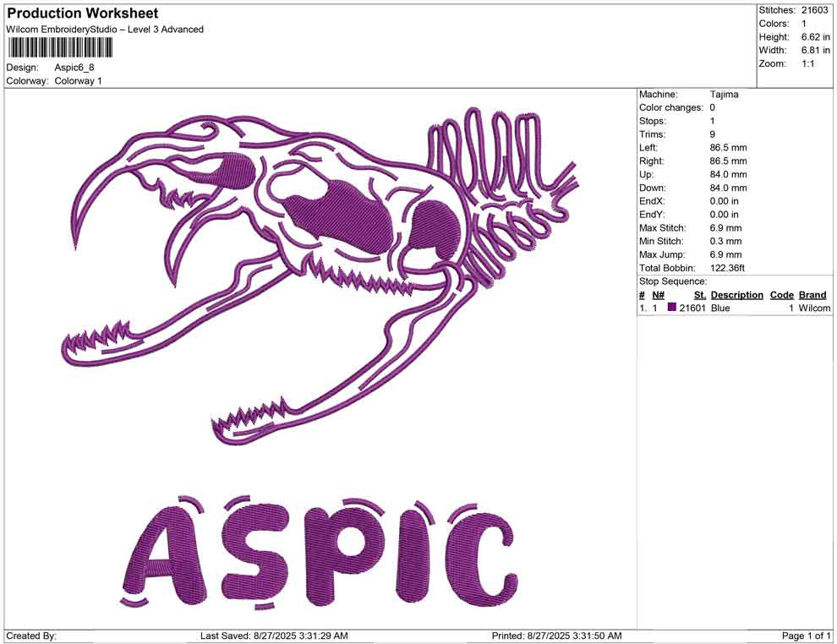Screen dimensions: 837x644
Task: Click the 'EndX:' label
Action: [x=652, y=201]
